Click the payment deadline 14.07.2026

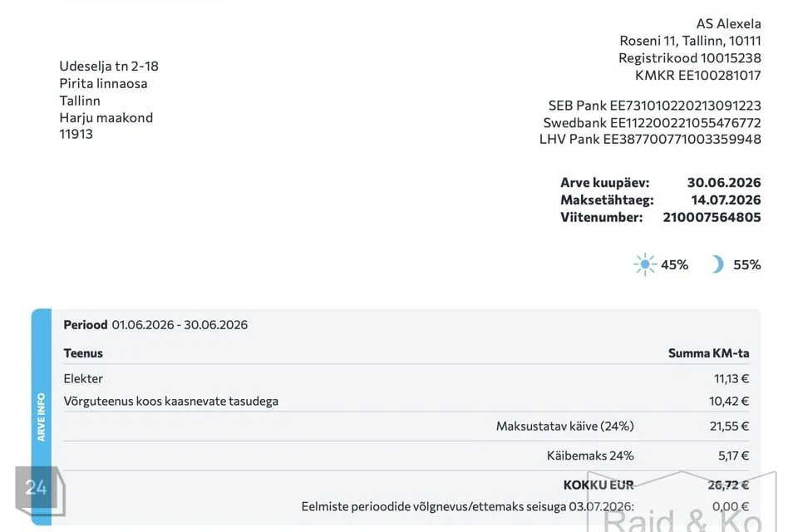tap(726, 200)
